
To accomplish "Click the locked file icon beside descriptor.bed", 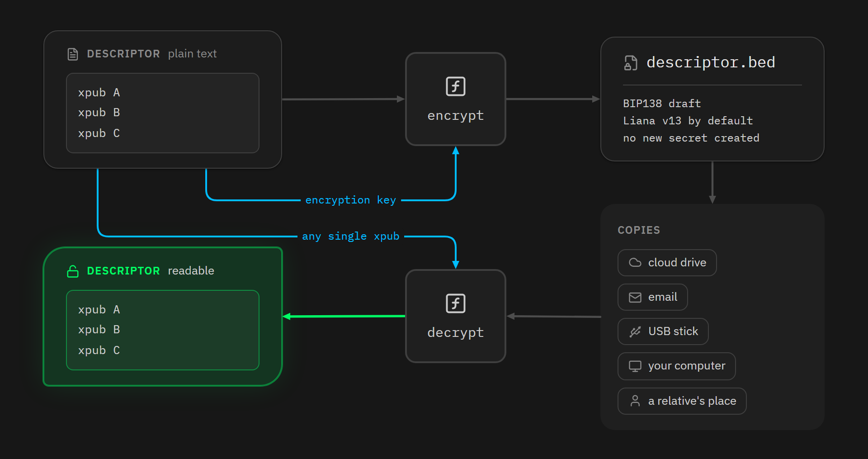I will pyautogui.click(x=630, y=63).
